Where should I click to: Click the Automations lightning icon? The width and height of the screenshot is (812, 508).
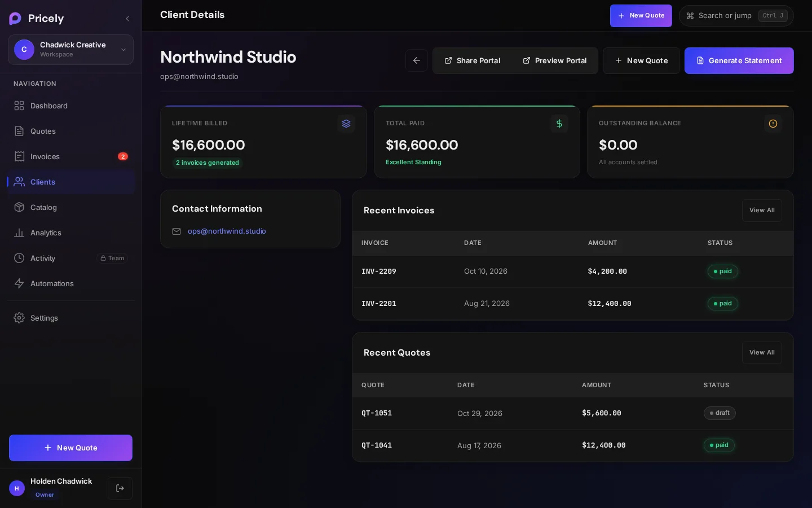(x=19, y=283)
